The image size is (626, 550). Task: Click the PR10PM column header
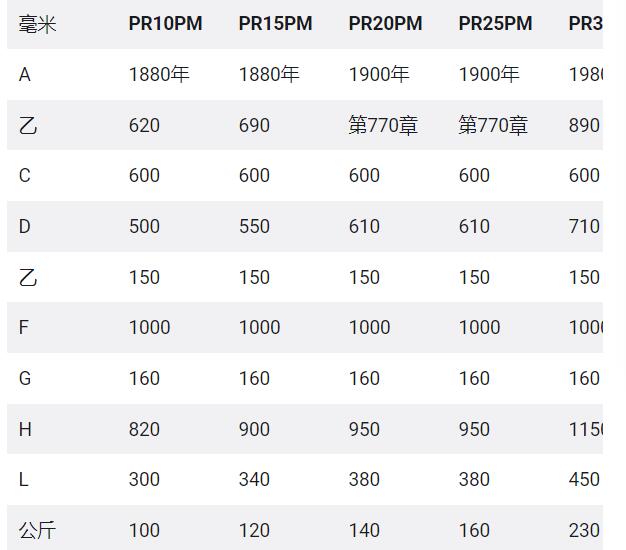pos(165,24)
